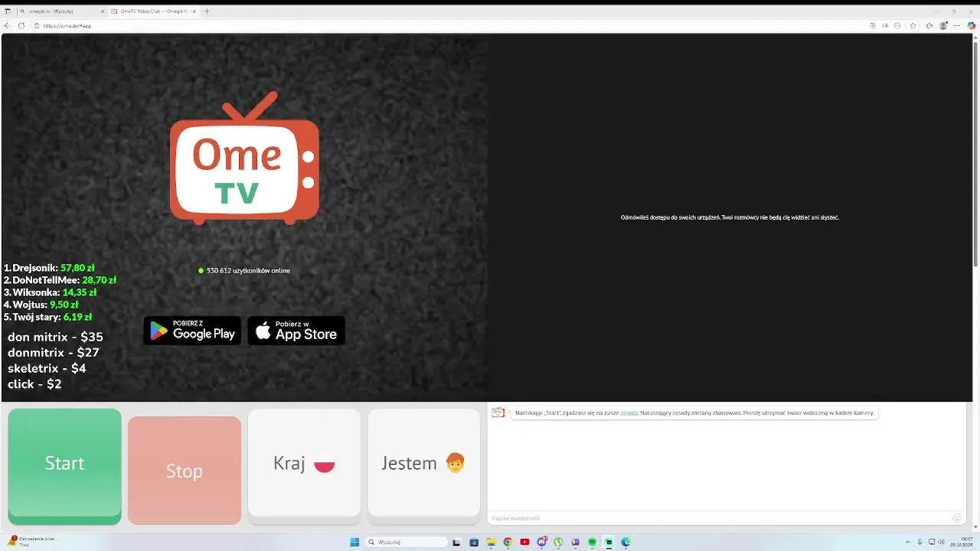Open File Explorer from taskbar
Viewport: 980px width, 551px height.
tap(491, 542)
